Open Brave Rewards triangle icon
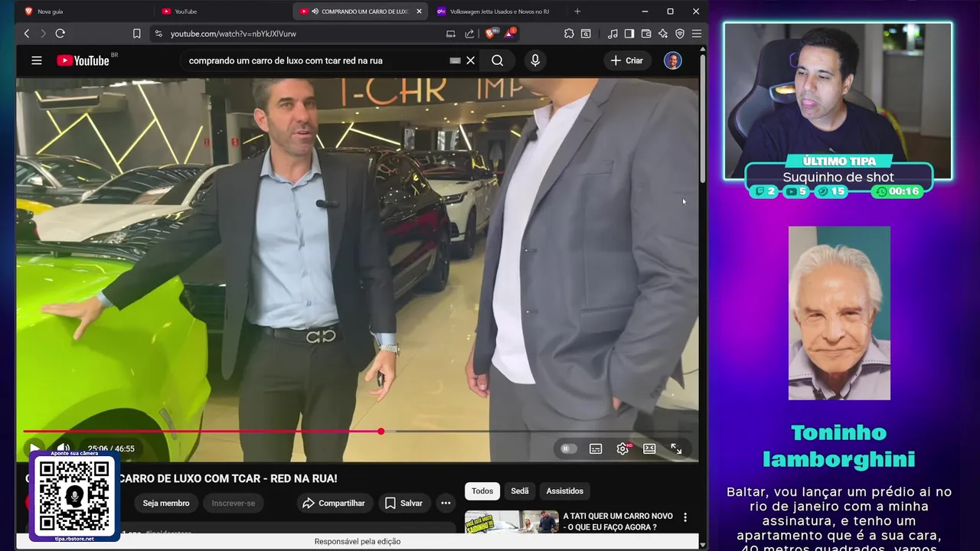Screen dimensions: 980x551 [x=509, y=34]
